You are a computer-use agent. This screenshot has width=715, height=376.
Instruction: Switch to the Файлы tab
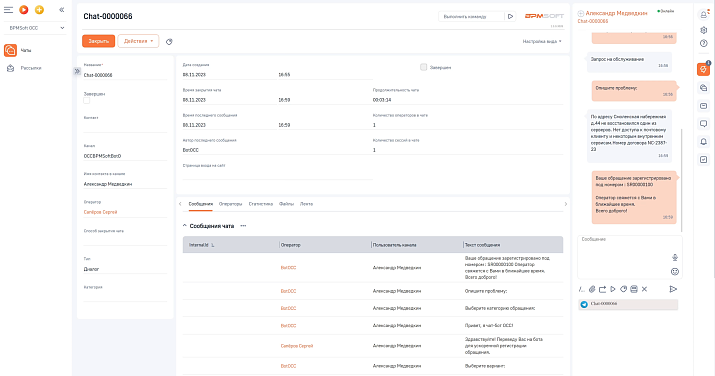pyautogui.click(x=286, y=204)
